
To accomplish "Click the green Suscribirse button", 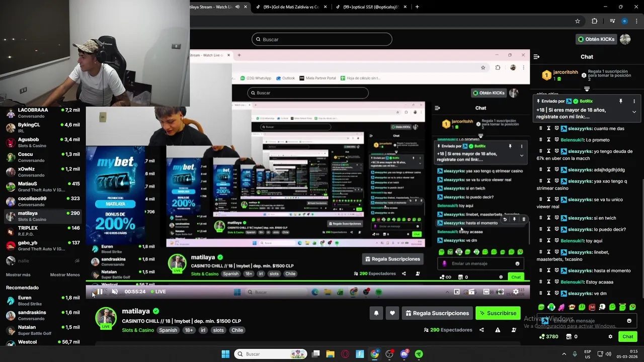I will 498,313.
